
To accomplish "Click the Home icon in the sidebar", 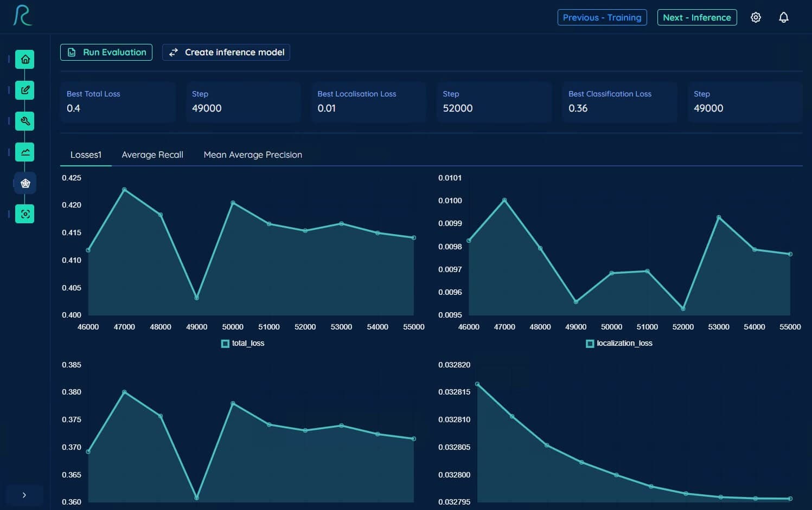I will (x=25, y=59).
